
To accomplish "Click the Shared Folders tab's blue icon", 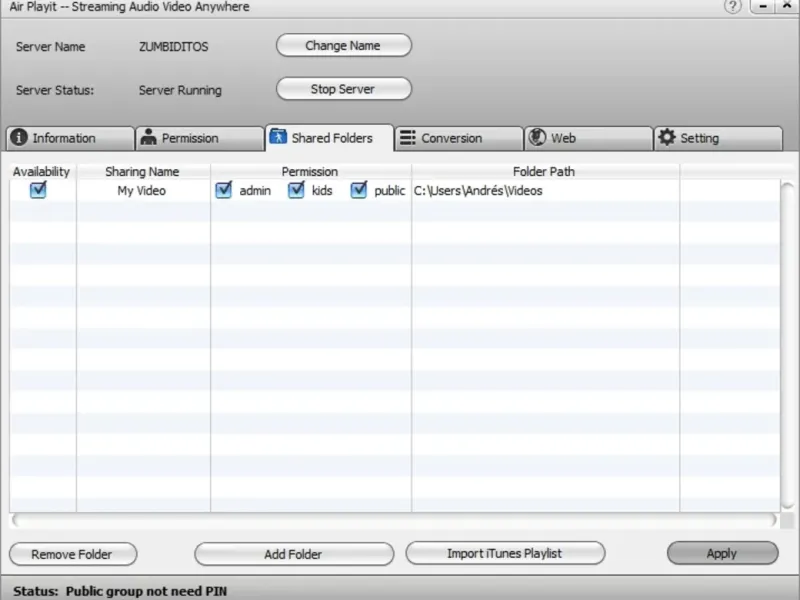I will pyautogui.click(x=278, y=136).
